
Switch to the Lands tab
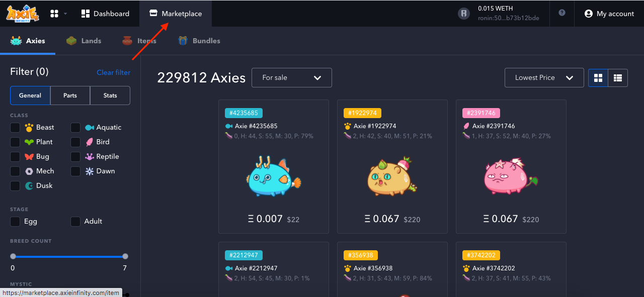pos(84,41)
